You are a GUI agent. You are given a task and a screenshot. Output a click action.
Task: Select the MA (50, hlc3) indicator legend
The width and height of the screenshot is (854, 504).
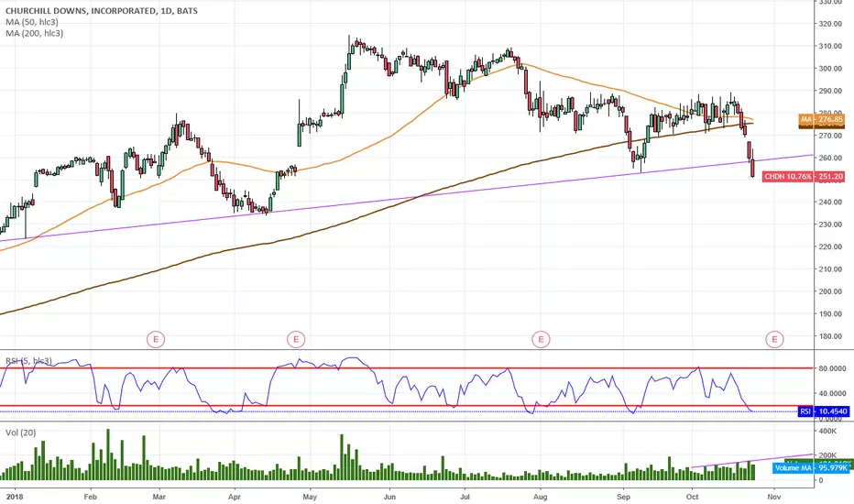(x=32, y=22)
